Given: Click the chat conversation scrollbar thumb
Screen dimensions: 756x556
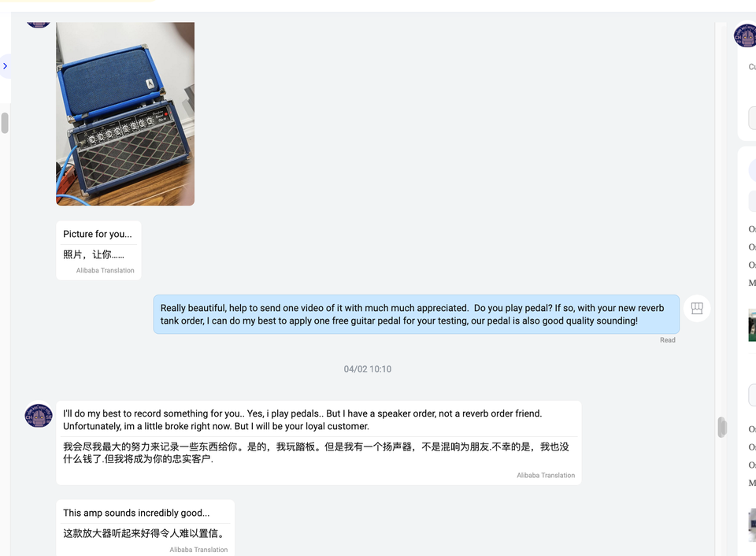Looking at the screenshot, I should [x=722, y=428].
